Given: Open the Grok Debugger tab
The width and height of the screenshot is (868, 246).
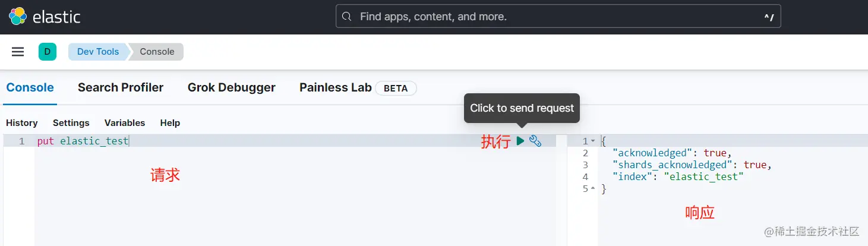Looking at the screenshot, I should click(231, 87).
